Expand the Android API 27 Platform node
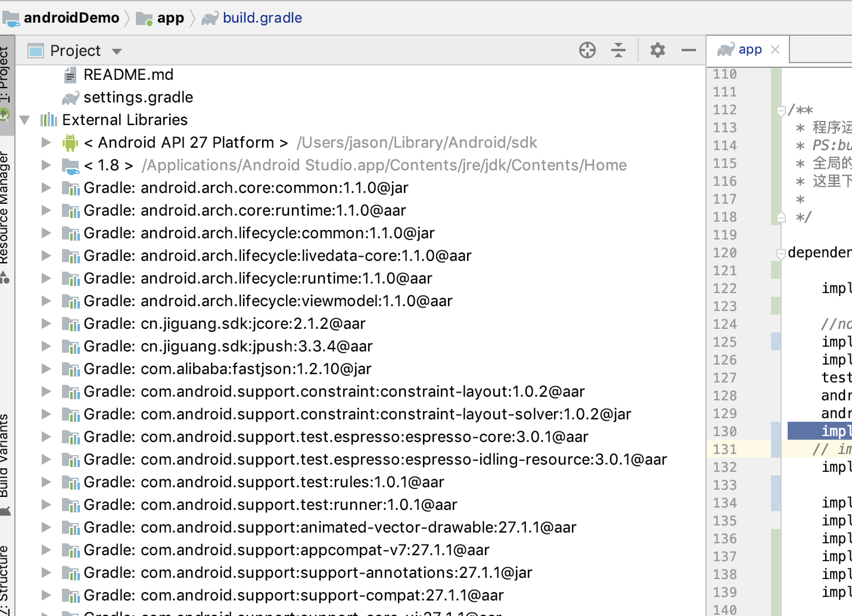This screenshot has height=616, width=852. click(x=46, y=142)
